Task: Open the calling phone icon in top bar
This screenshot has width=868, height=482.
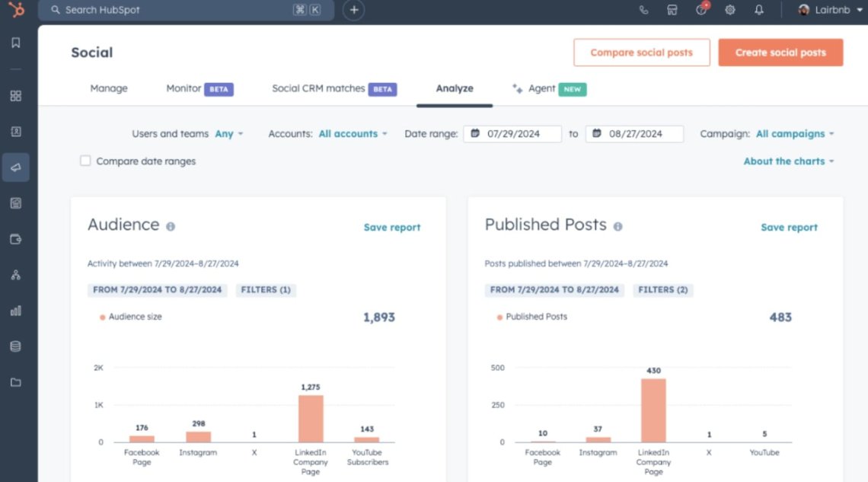Action: pyautogui.click(x=643, y=9)
